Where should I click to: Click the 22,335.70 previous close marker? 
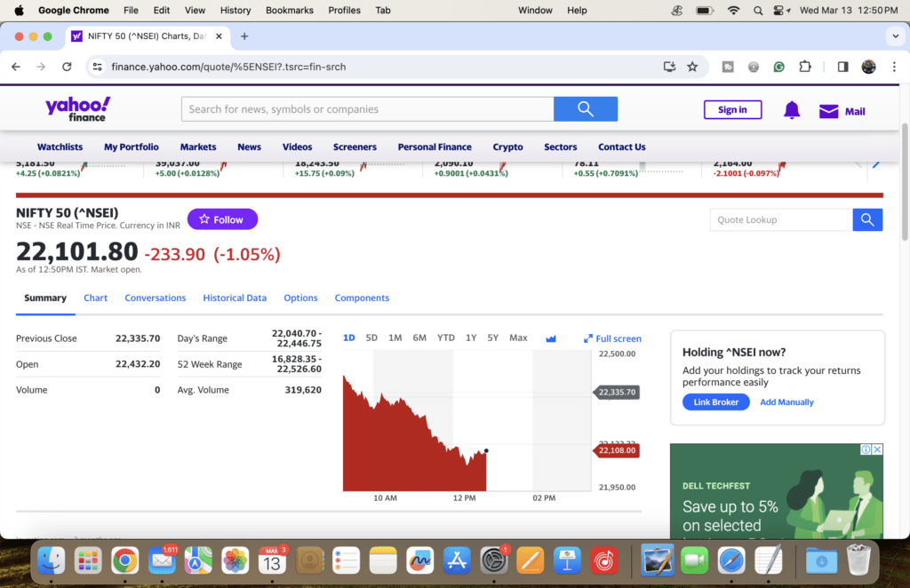tap(617, 392)
